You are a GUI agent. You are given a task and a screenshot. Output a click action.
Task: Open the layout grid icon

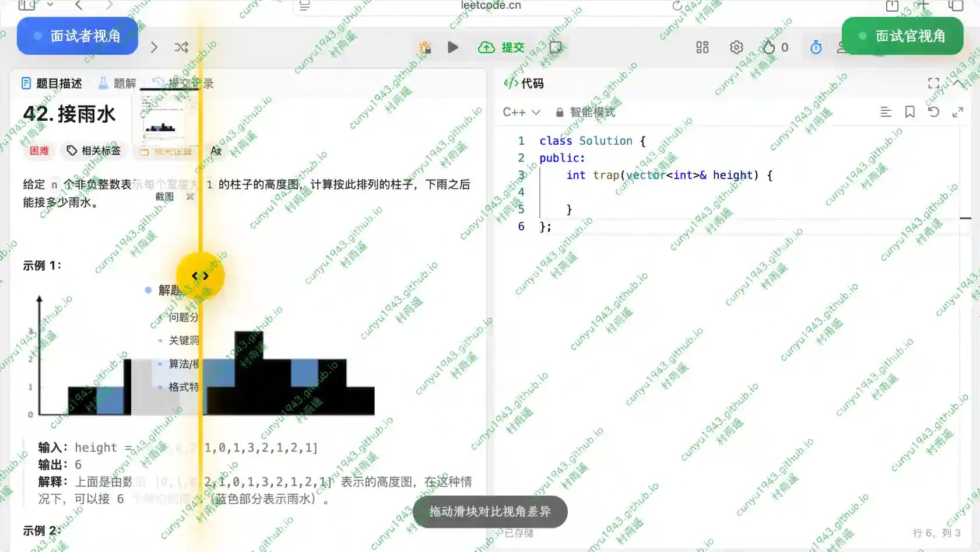click(702, 47)
